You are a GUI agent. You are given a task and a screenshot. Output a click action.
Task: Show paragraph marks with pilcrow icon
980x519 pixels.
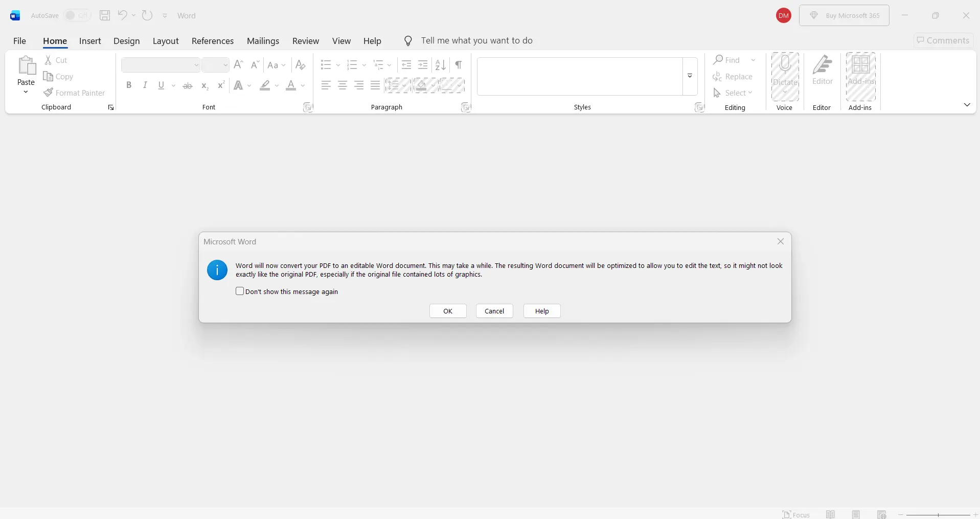coord(459,65)
